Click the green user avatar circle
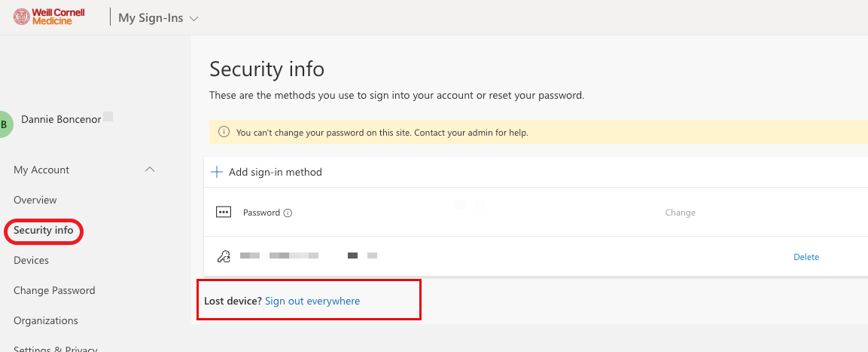This screenshot has height=352, width=868. click(5, 124)
